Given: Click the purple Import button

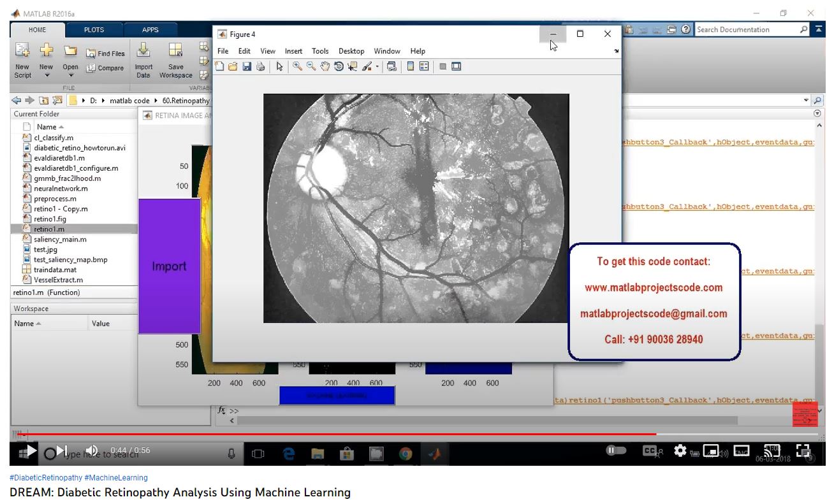Looking at the screenshot, I should click(x=169, y=266).
